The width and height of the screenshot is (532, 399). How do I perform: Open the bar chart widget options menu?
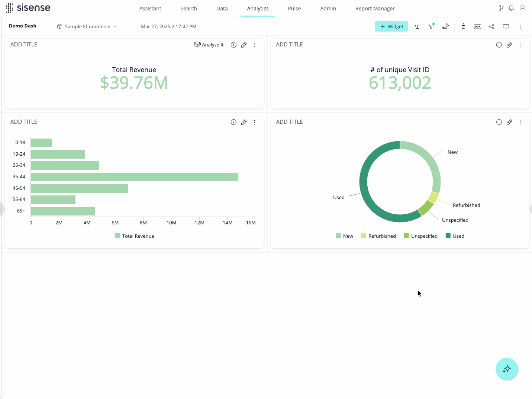coord(255,122)
